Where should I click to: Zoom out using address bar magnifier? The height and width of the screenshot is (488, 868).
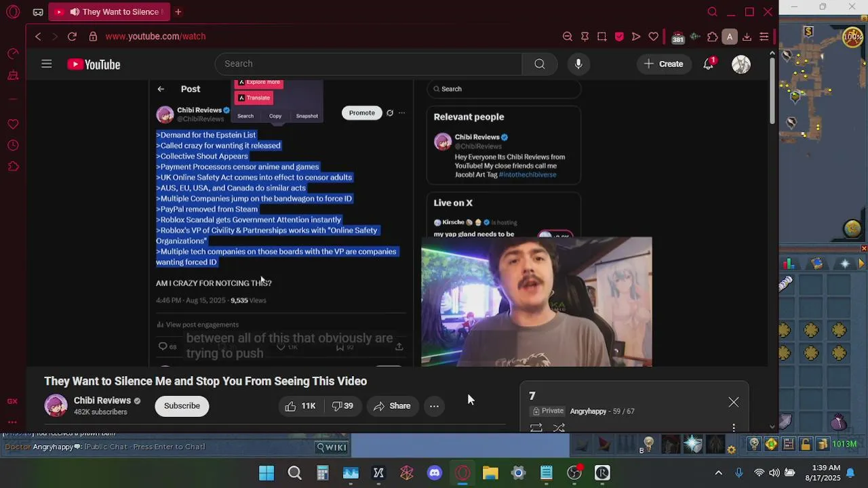coord(568,37)
